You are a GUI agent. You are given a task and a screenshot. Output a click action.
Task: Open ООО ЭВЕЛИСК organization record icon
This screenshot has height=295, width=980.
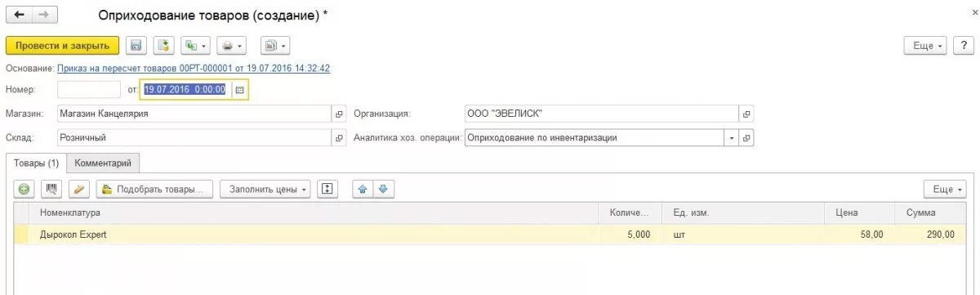(x=746, y=114)
